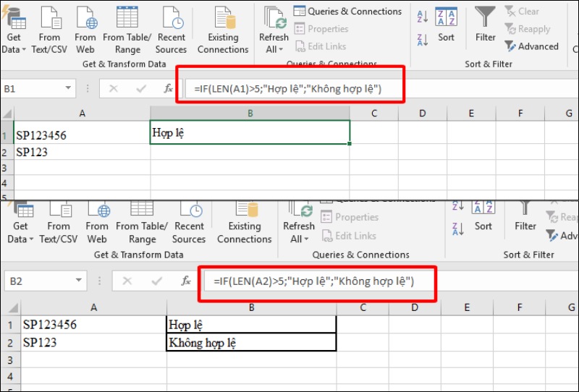
Task: Click From Table/Range icon in lower ribbon
Action: point(142,212)
